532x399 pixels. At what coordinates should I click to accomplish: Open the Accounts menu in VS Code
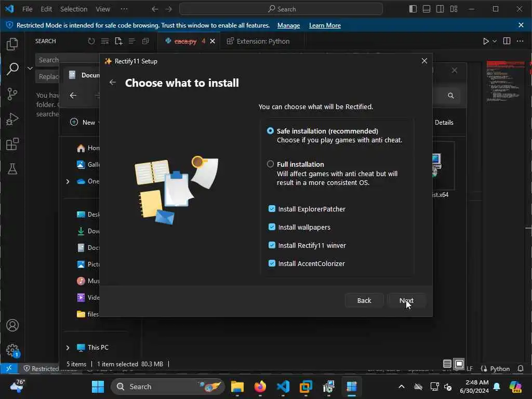click(12, 325)
